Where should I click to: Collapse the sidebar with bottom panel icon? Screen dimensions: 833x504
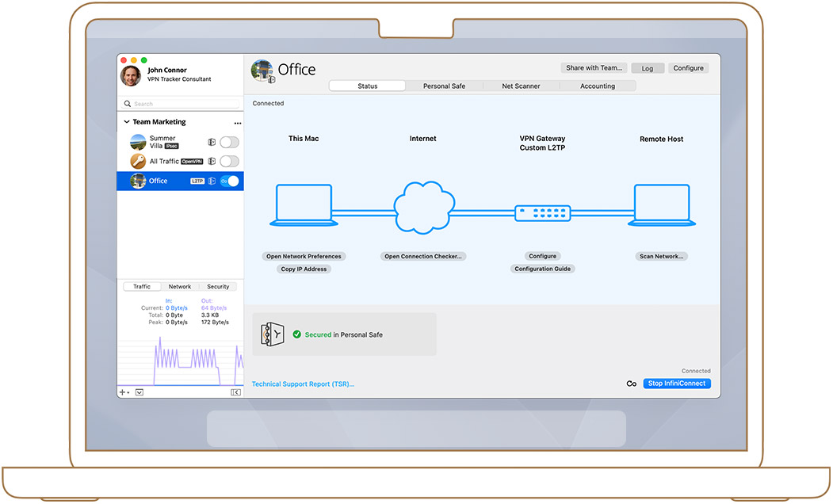pos(235,392)
